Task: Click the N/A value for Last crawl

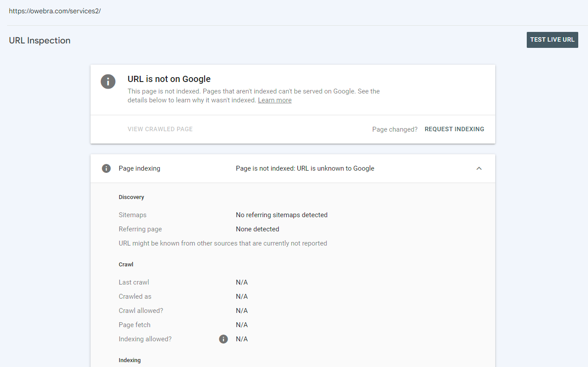Action: [242, 282]
